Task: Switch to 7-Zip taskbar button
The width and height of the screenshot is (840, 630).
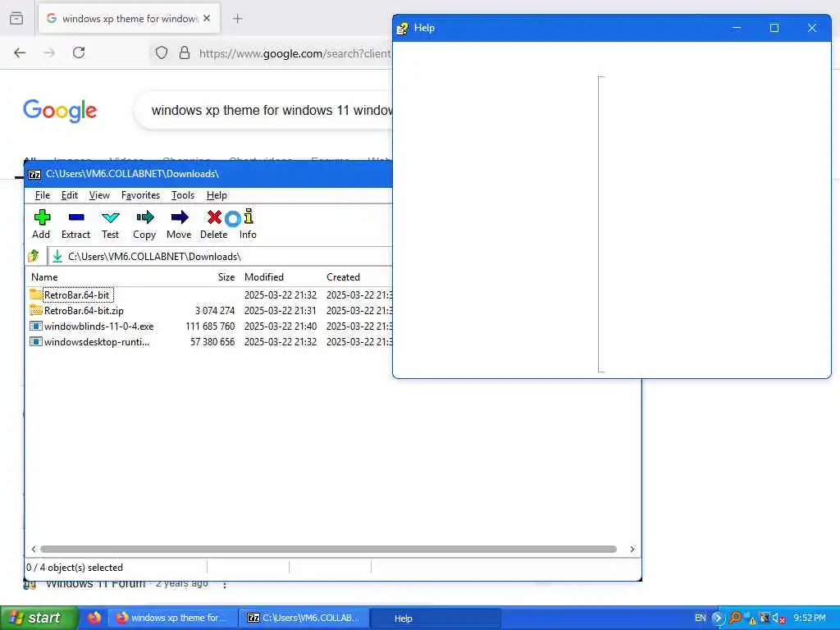Action: click(304, 618)
